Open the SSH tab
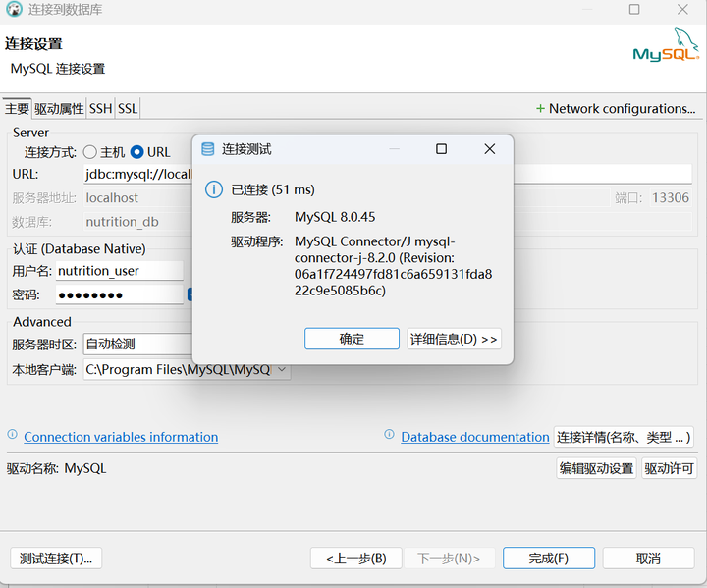Viewport: 707px width, 588px height. [100, 109]
